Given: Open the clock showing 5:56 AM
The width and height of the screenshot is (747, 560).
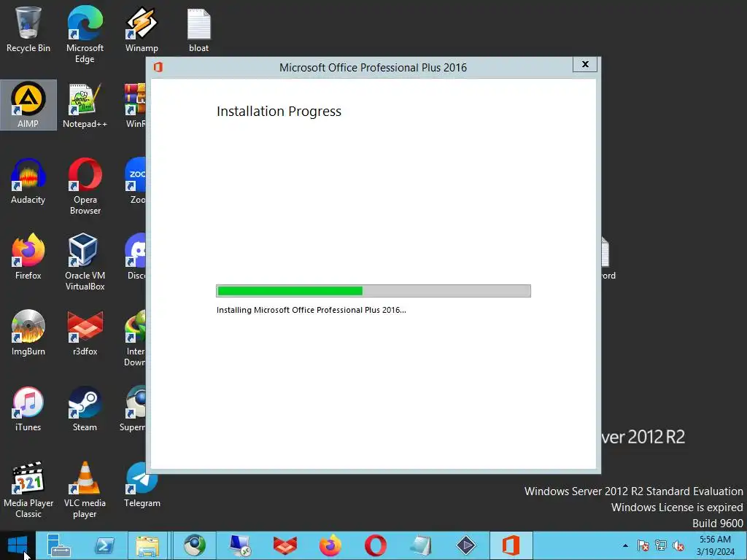Looking at the screenshot, I should (715, 545).
